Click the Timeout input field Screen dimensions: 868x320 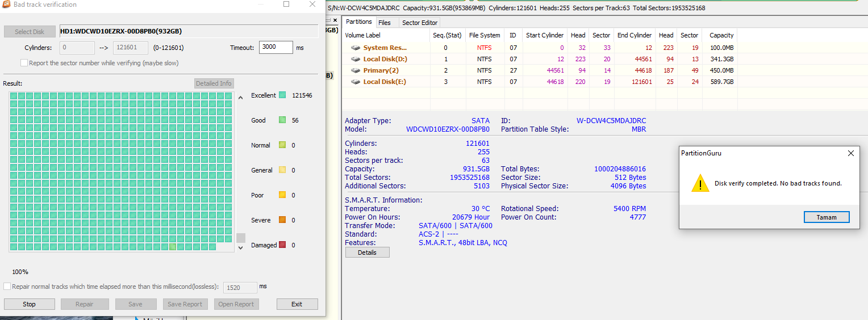[276, 47]
